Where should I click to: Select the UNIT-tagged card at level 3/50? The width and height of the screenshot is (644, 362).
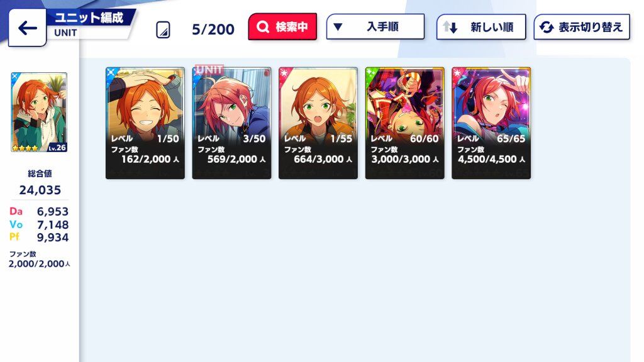(231, 123)
